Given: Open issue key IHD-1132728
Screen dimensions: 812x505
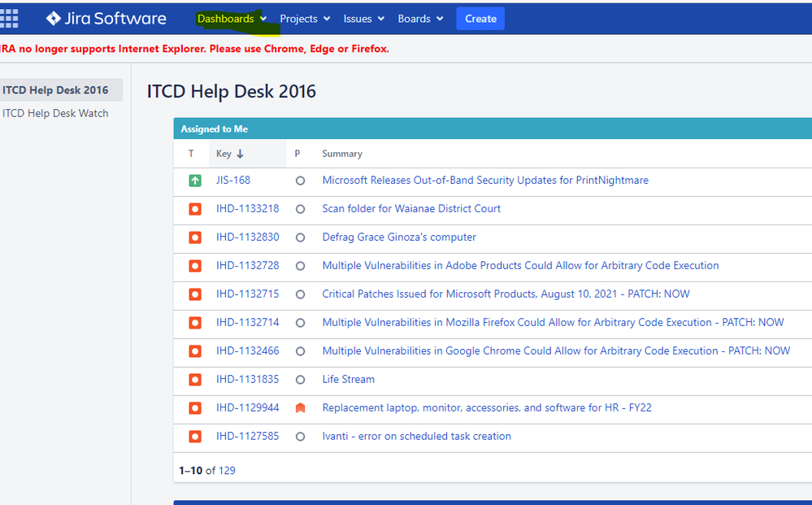Looking at the screenshot, I should click(248, 266).
